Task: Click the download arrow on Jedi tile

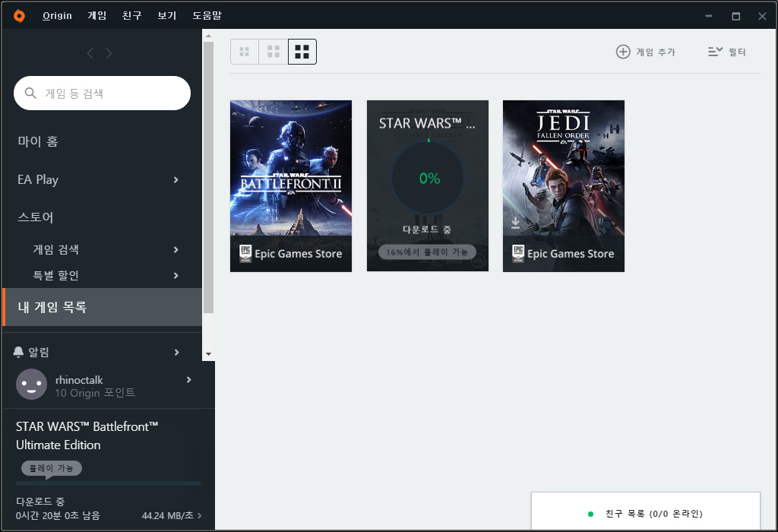Action: (516, 223)
